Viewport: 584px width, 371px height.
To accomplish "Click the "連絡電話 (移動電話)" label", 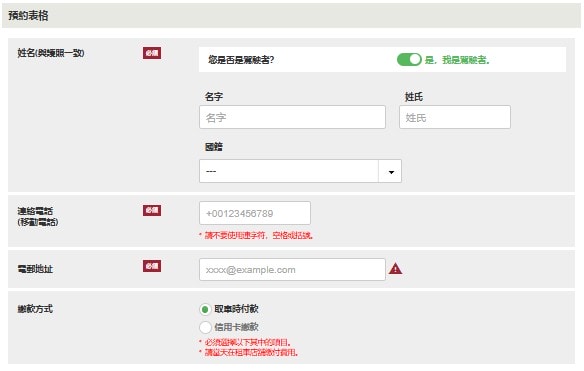I will coord(38,216).
